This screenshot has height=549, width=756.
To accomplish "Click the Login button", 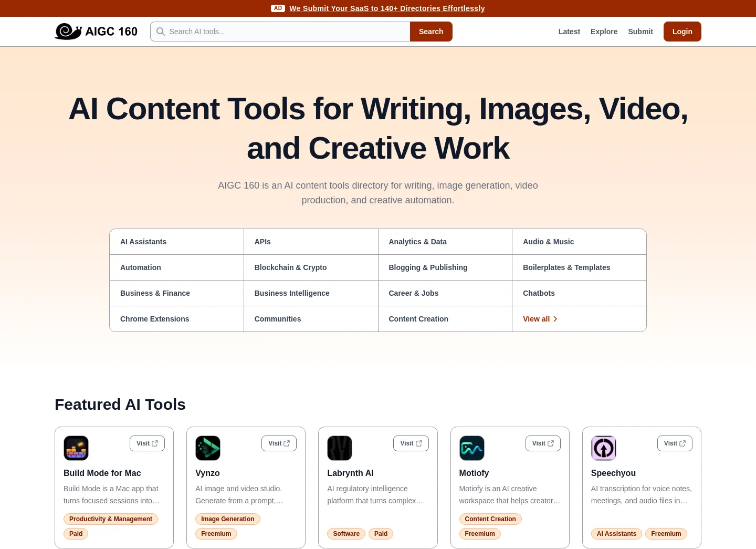I will tap(682, 32).
